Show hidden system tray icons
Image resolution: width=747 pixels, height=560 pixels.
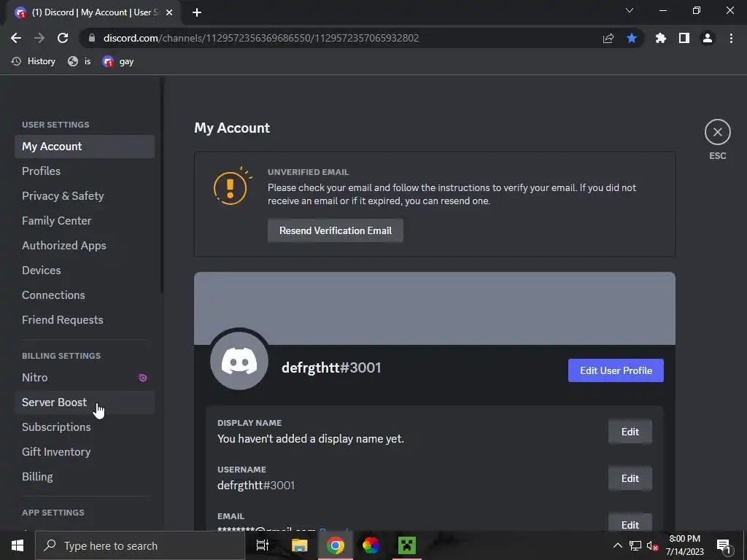[617, 545]
